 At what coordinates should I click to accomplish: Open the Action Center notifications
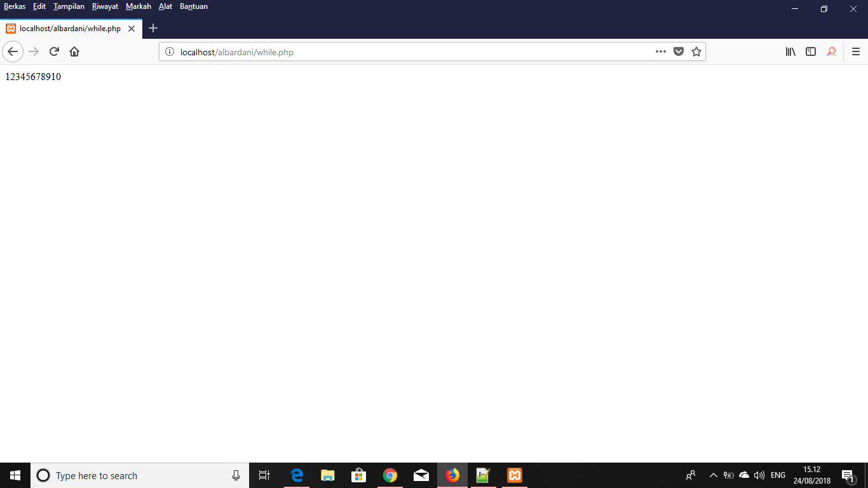848,475
